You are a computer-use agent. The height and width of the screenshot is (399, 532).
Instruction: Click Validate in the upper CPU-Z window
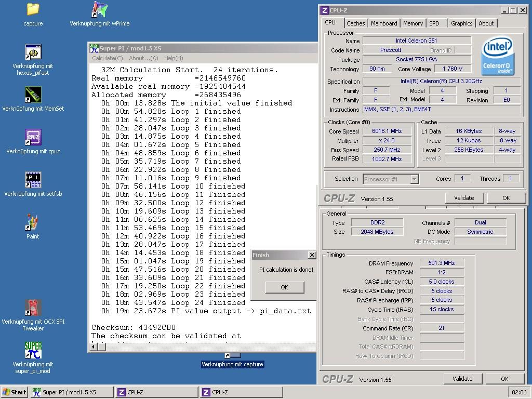(x=464, y=198)
